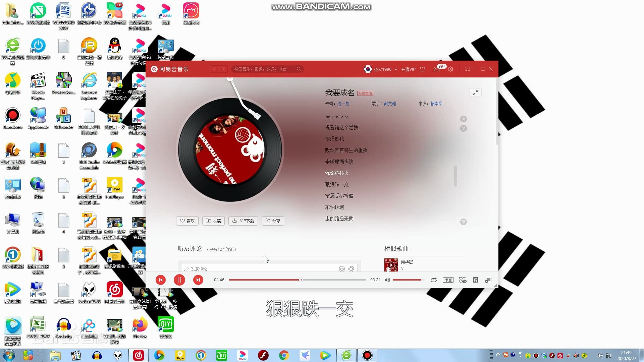Viewport: 644px width, 362px height.
Task: Go forward using the right navigation arrow
Action: point(223,69)
